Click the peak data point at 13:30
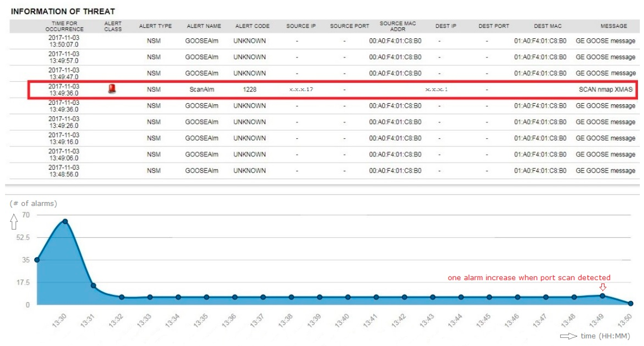This screenshot has height=346, width=644. click(x=65, y=221)
